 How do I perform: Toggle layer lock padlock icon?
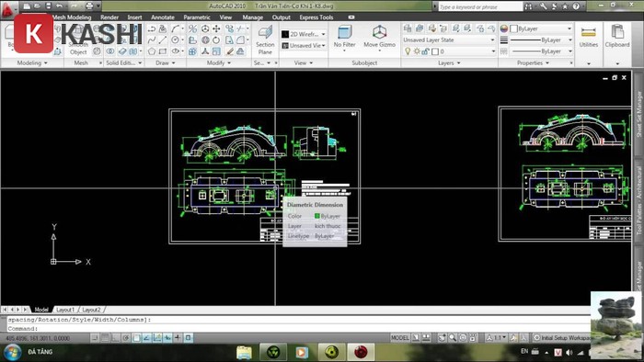[426, 51]
